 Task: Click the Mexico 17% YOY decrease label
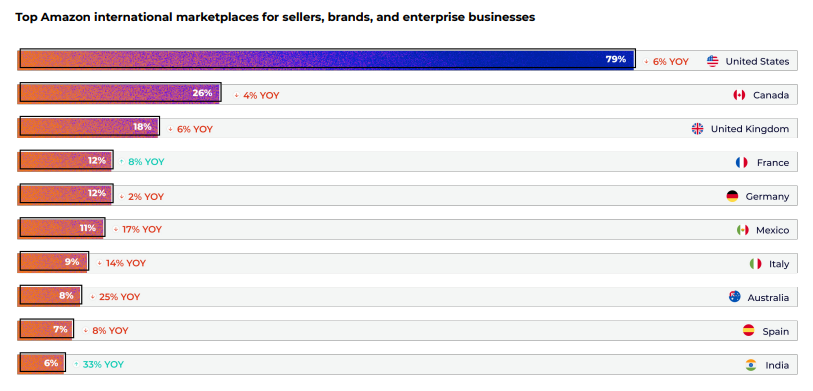[137, 229]
